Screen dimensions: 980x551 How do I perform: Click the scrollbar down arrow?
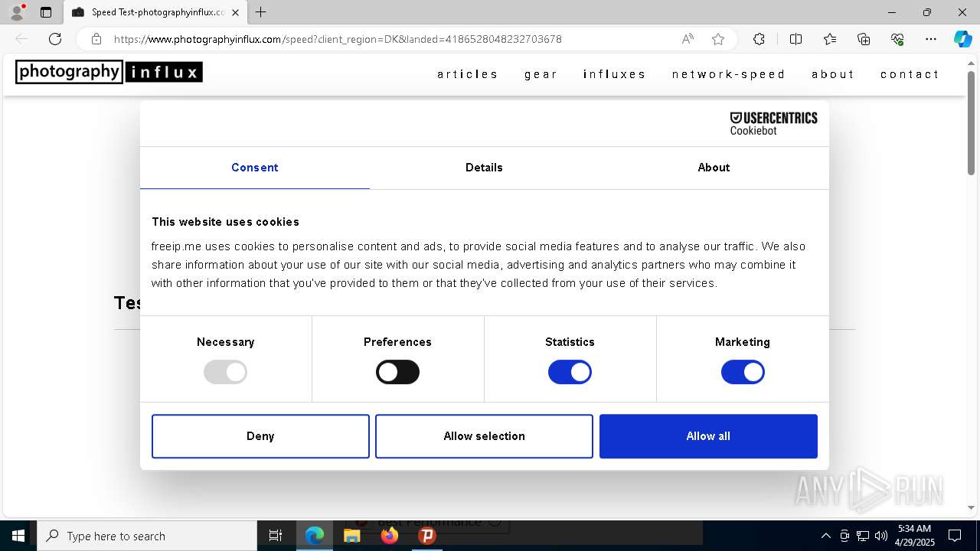(972, 507)
